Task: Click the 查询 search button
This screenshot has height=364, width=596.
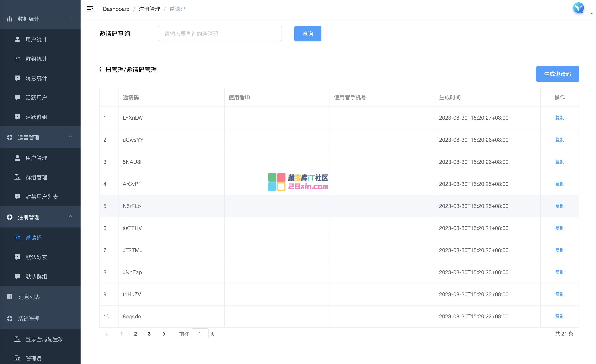Action: click(x=307, y=34)
